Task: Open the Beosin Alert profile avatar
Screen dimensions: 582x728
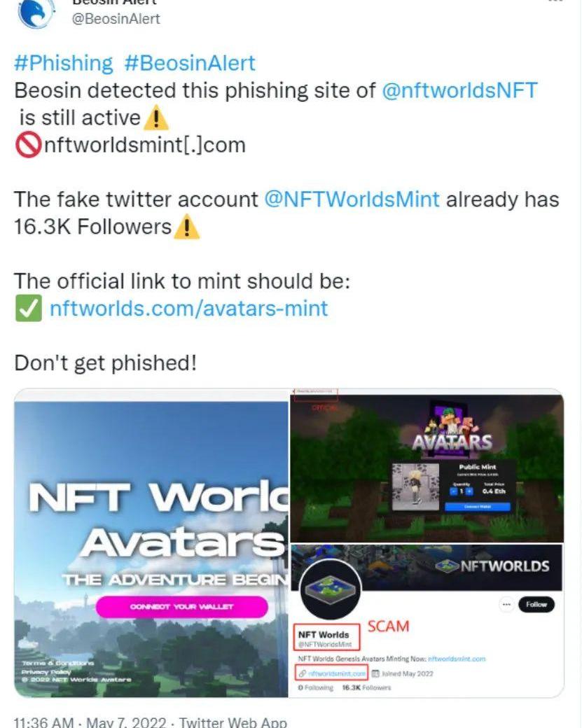Action: [x=34, y=12]
